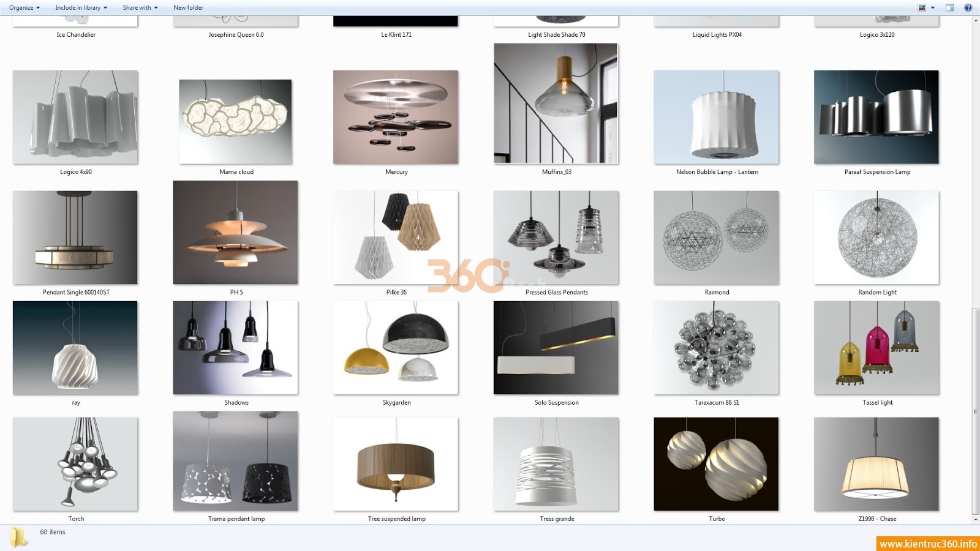Screen dimensions: 980x551
Task: Select the Logico 4x90 thumbnail
Action: 75,117
